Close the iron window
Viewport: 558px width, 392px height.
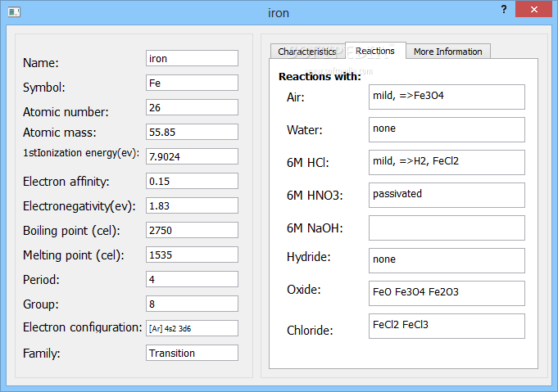pyautogui.click(x=533, y=9)
